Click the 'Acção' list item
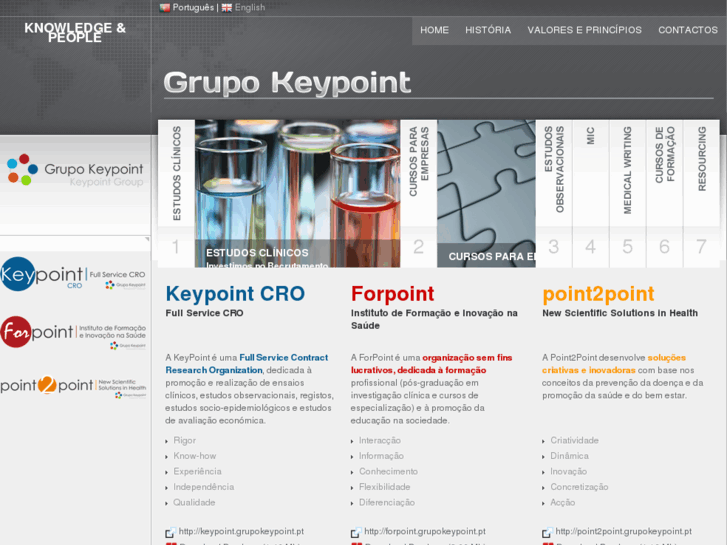This screenshot has width=727, height=545. (562, 502)
